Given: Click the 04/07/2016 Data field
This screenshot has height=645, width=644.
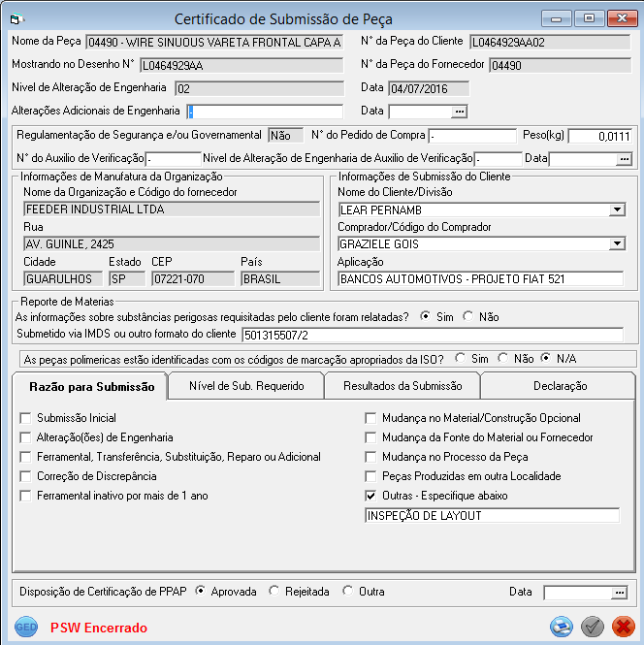Looking at the screenshot, I should tap(429, 88).
